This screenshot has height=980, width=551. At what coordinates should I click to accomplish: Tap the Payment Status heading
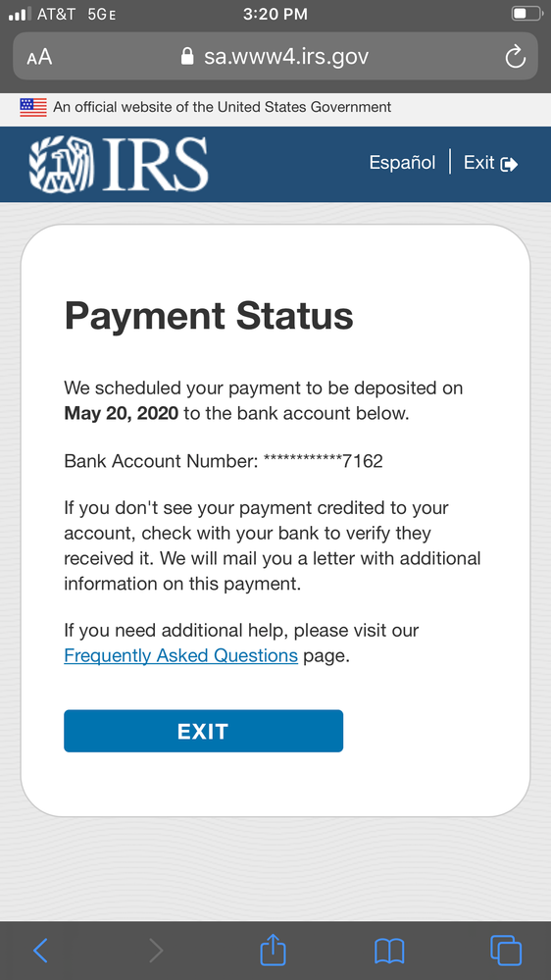(209, 316)
